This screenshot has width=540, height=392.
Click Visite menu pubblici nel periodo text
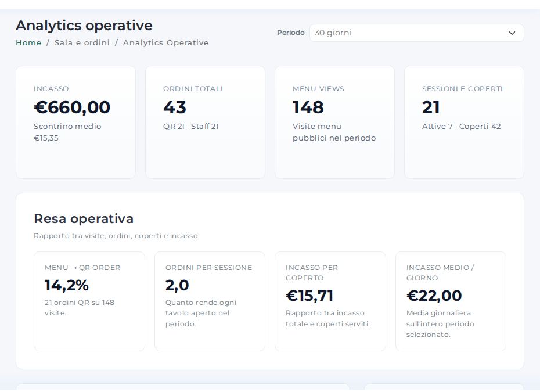point(334,132)
